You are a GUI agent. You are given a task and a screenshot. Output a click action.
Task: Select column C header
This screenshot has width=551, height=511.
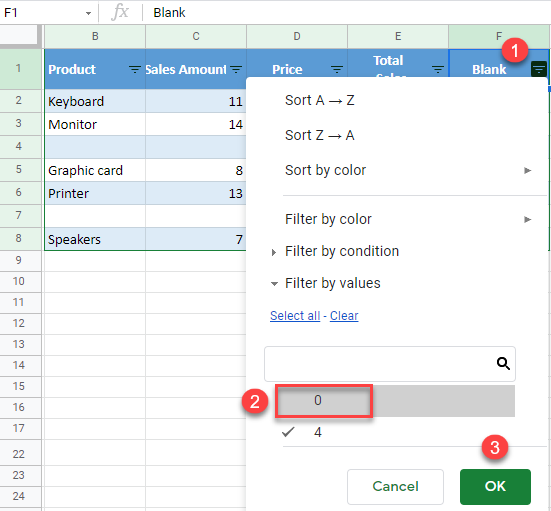(196, 36)
